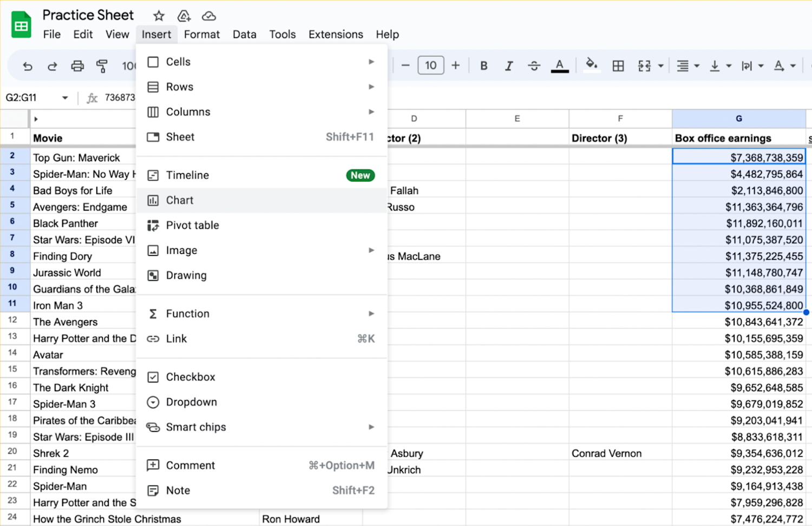The height and width of the screenshot is (526, 812).
Task: Open the Name box range dropdown
Action: tap(65, 98)
